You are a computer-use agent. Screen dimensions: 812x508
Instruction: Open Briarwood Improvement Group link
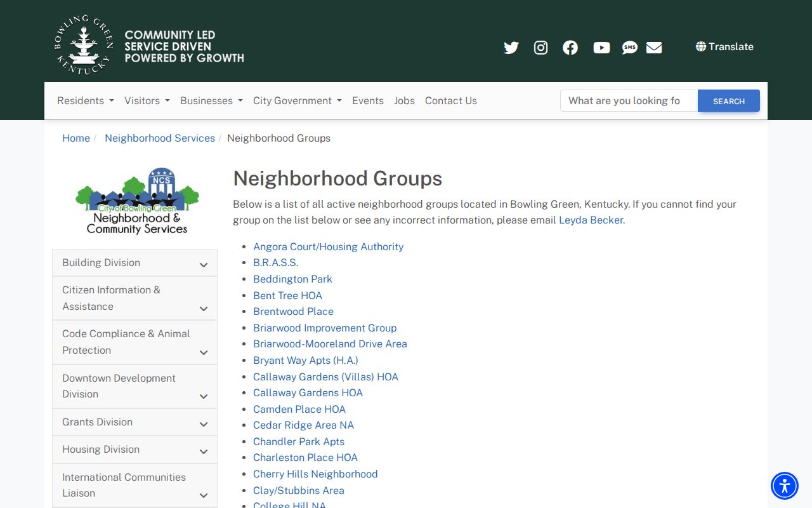click(x=325, y=328)
